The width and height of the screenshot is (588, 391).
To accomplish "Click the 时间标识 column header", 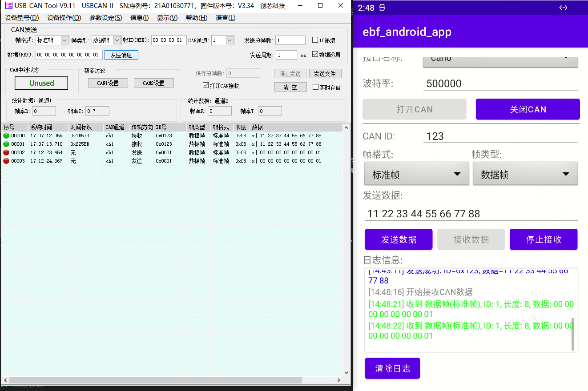I will pyautogui.click(x=86, y=128).
